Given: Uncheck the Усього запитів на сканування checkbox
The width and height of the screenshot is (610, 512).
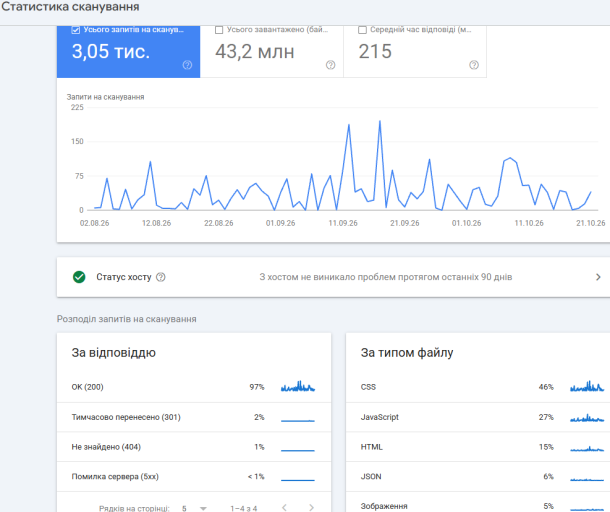Looking at the screenshot, I should pyautogui.click(x=76, y=30).
